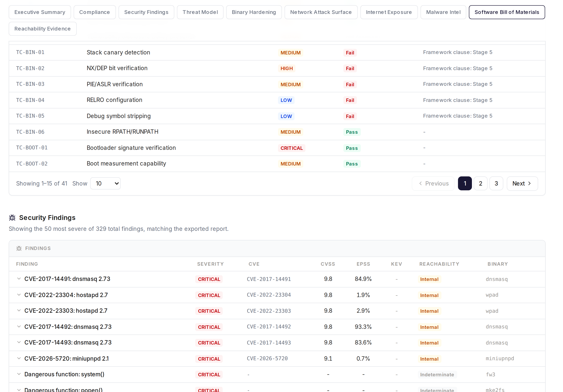563x392 pixels.
Task: Click 'Debug symbol stripping' test name
Action: (x=119, y=116)
